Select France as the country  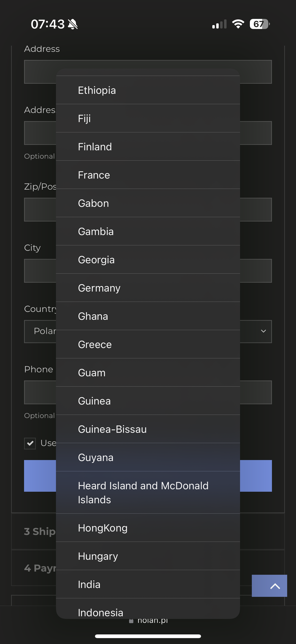147,175
